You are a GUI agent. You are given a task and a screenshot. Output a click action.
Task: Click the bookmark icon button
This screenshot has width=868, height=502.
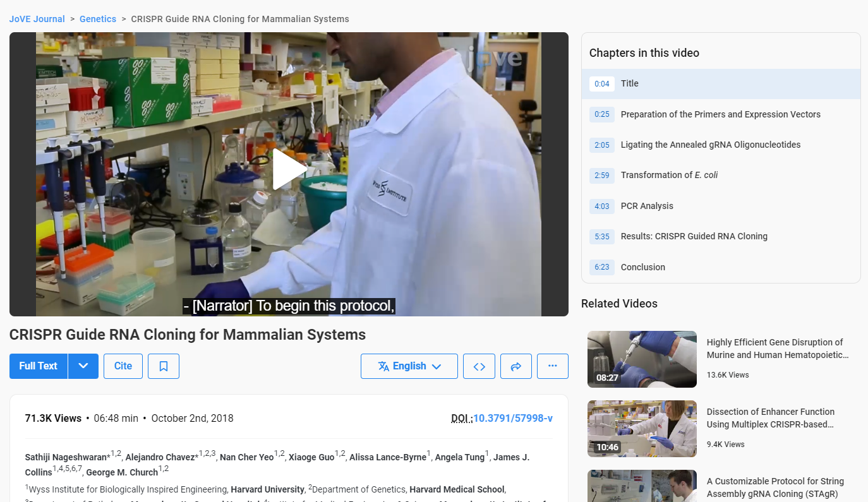point(164,366)
